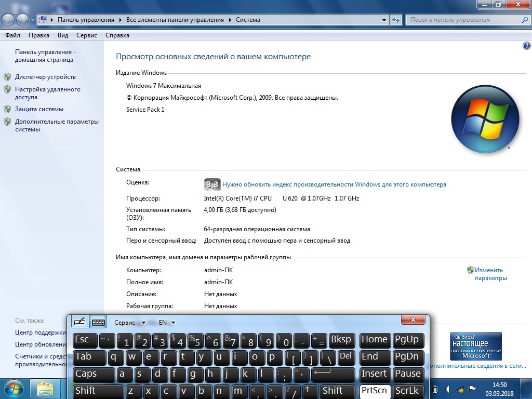Open the EN language dropdown on the keyboard

167,322
